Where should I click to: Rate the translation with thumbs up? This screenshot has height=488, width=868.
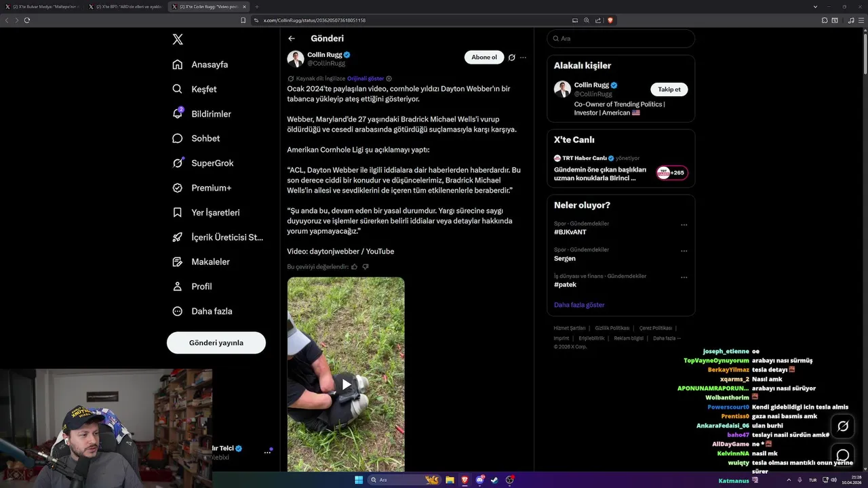tap(354, 267)
